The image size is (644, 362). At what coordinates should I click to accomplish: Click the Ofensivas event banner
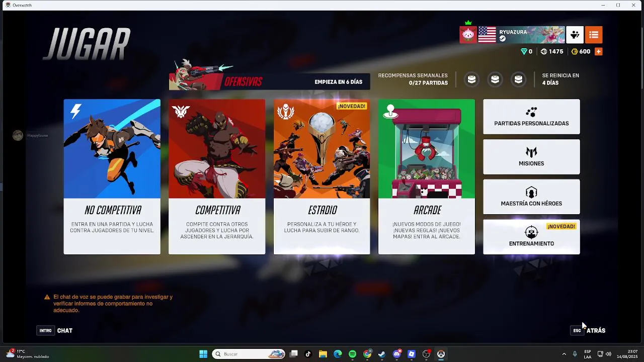pyautogui.click(x=270, y=81)
